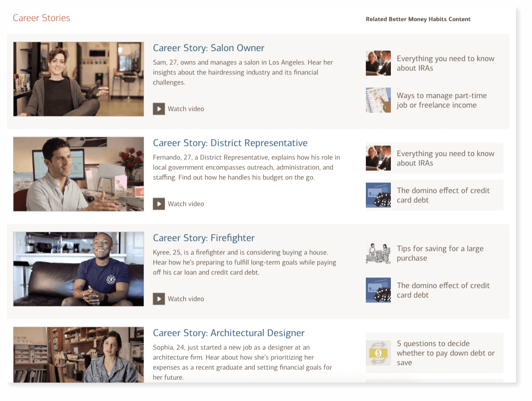
Task: Click IRAs article icon in District Representative row
Action: (x=378, y=158)
